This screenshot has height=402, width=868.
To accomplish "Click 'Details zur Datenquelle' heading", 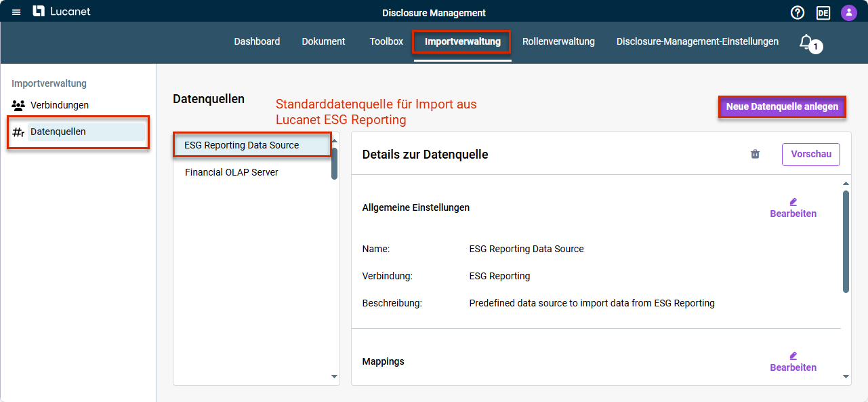I will pyautogui.click(x=425, y=155).
